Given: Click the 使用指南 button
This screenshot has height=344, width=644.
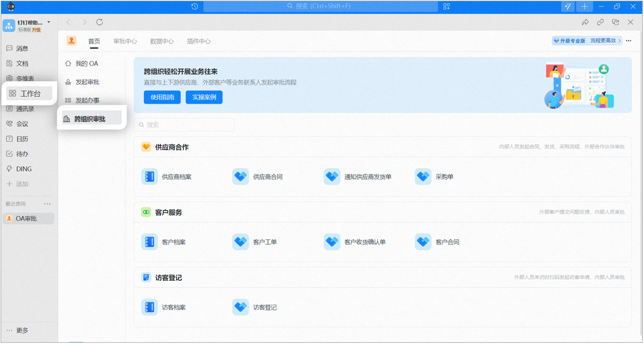Looking at the screenshot, I should (x=162, y=97).
